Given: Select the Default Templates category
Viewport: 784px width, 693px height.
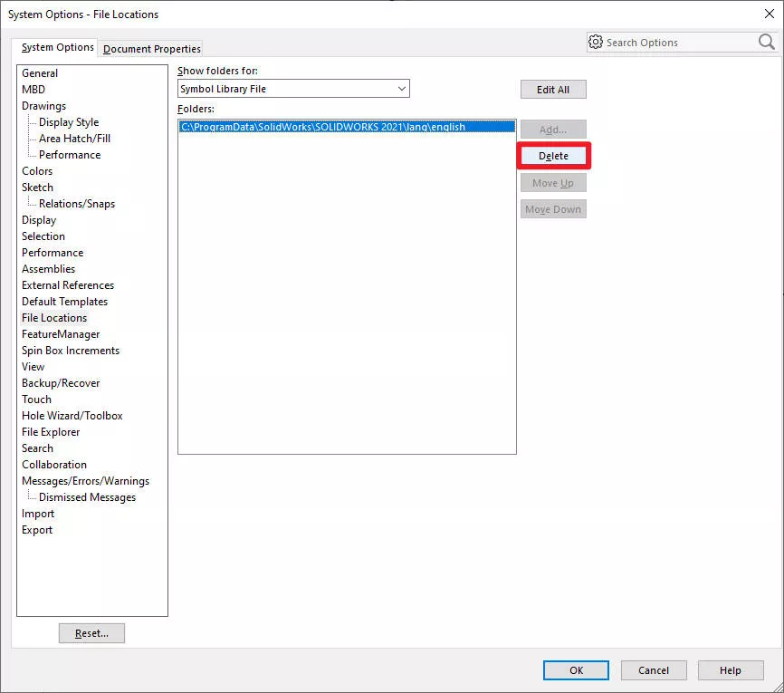Looking at the screenshot, I should coord(64,301).
